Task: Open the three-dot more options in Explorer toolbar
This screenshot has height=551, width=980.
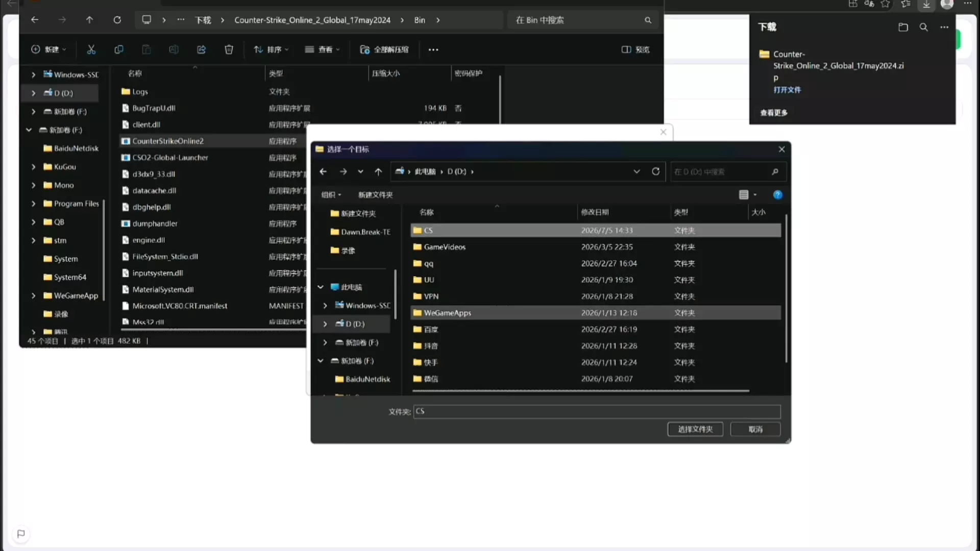Action: tap(433, 49)
